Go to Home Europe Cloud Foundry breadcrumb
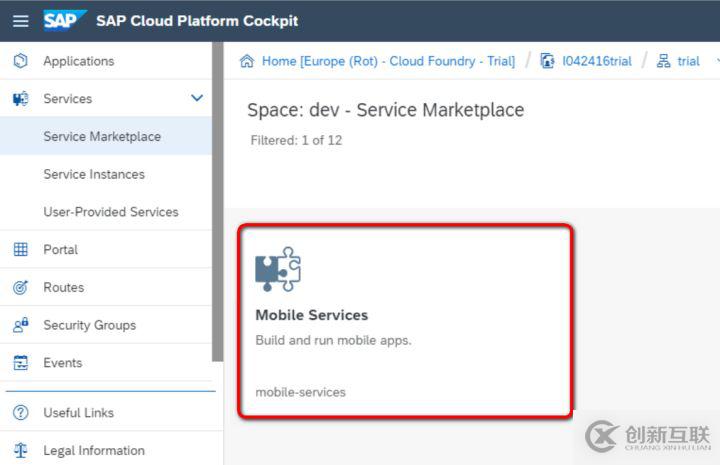The image size is (720, 465). click(x=388, y=61)
